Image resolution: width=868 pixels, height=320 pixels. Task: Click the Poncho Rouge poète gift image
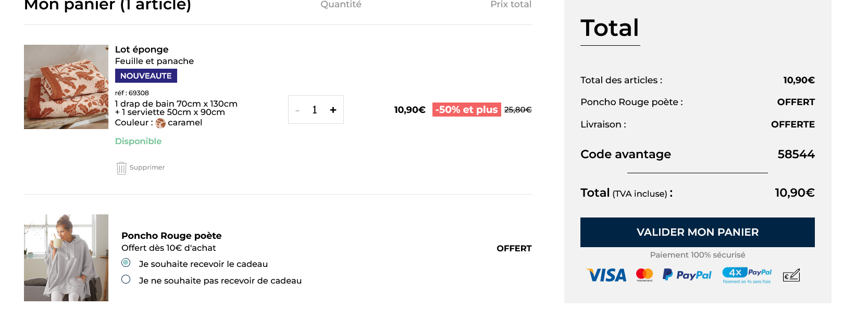66,258
